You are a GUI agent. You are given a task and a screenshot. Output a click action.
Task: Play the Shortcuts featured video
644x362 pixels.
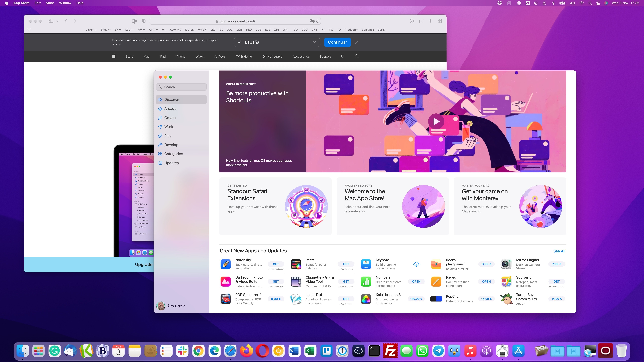(x=436, y=121)
